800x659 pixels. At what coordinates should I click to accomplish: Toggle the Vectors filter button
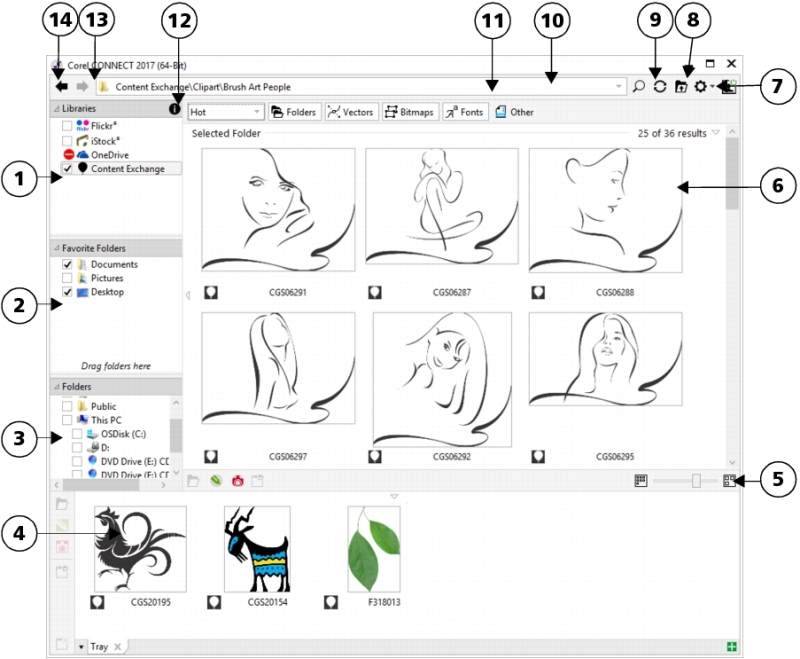(x=351, y=112)
